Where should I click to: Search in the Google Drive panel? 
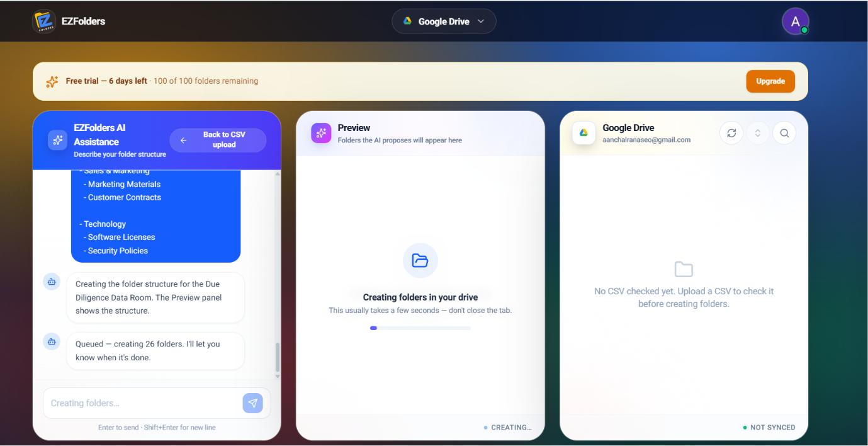[x=784, y=133]
